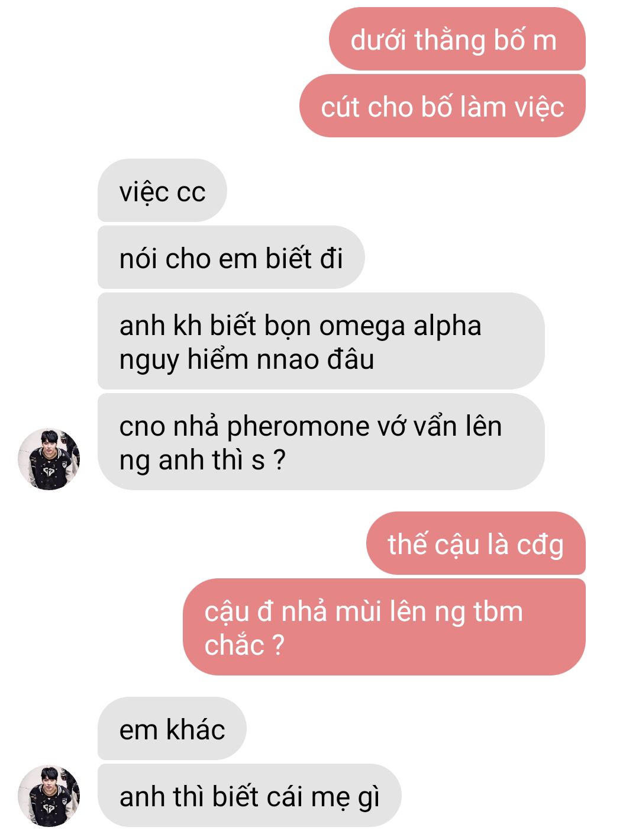Viewport: 639px width, 840px height.
Task: Tap the sender avatar beside last message
Action: coord(49,796)
